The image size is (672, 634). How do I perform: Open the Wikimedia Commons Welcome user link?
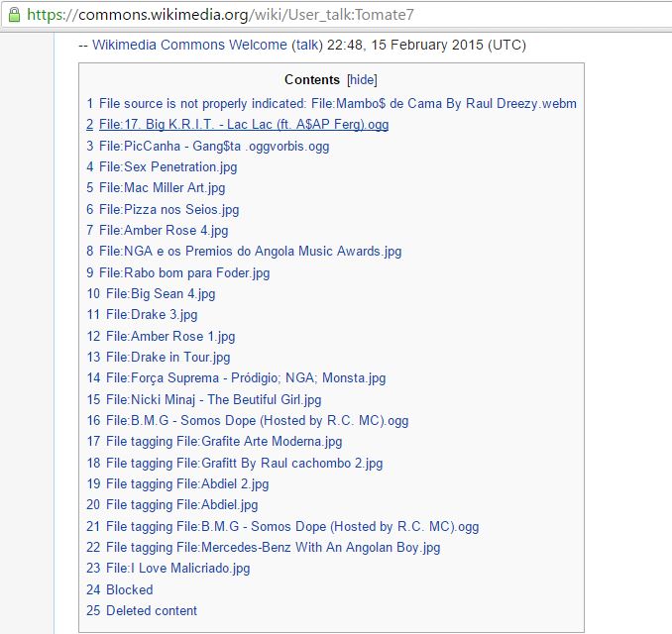pos(189,45)
